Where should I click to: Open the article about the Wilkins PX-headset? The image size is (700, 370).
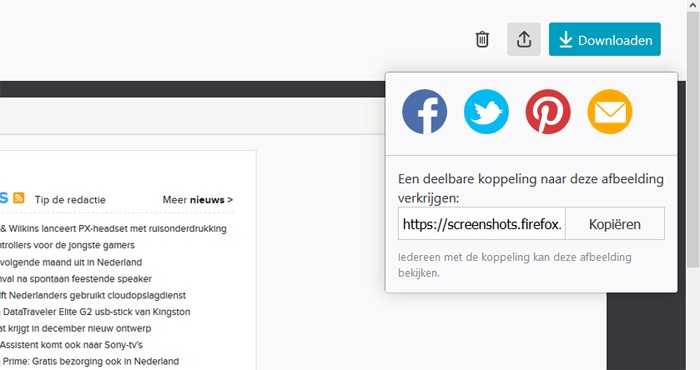113,229
